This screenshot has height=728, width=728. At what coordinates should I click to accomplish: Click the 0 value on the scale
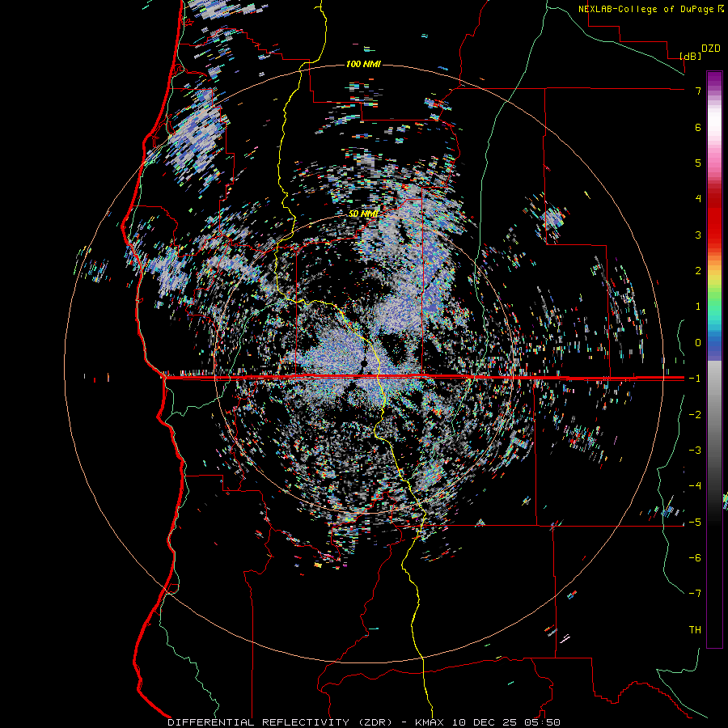[698, 343]
